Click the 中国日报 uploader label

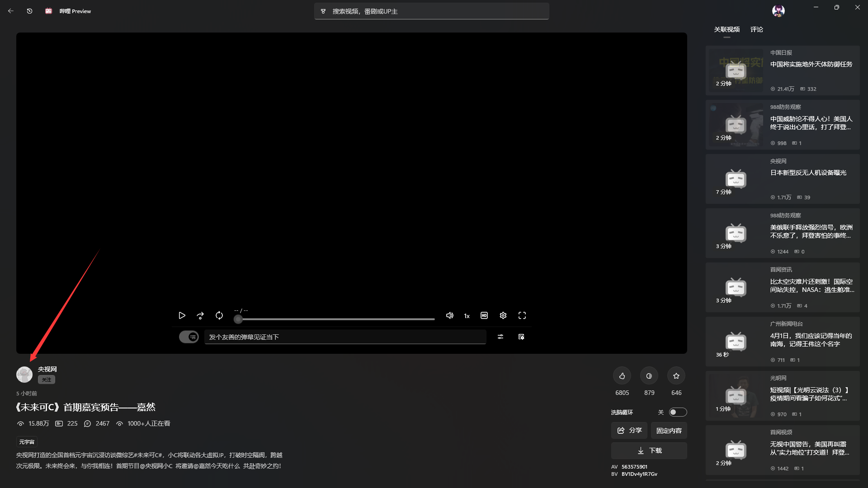click(x=781, y=53)
